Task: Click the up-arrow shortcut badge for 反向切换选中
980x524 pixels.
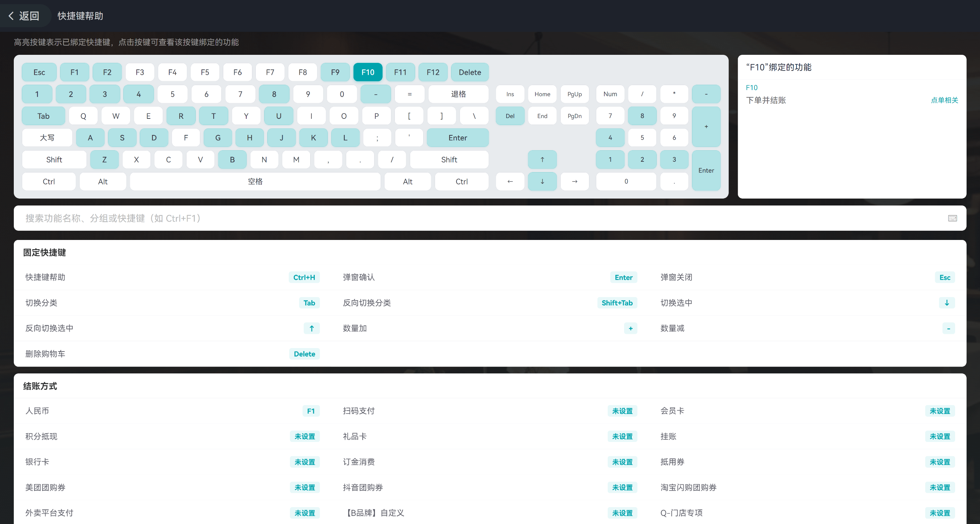Action: click(x=312, y=328)
